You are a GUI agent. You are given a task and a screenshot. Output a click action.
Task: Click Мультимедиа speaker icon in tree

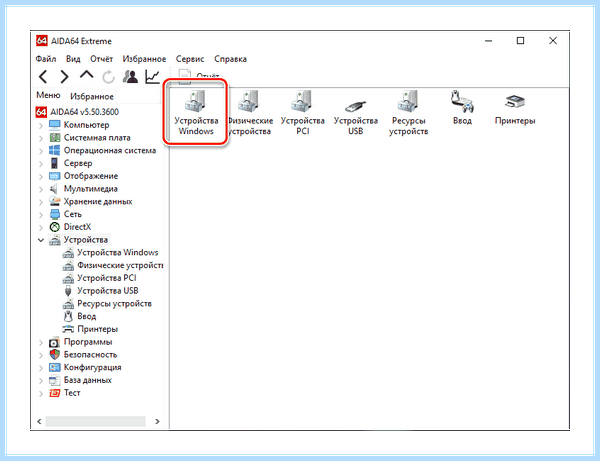[x=54, y=189]
